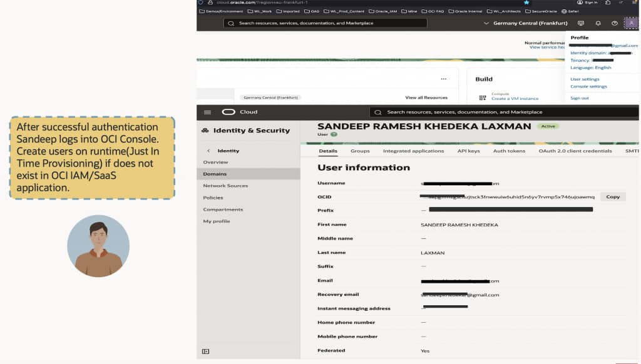Click the Compute VM instance grid icon
Screen dimensions: 641x364
click(483, 98)
